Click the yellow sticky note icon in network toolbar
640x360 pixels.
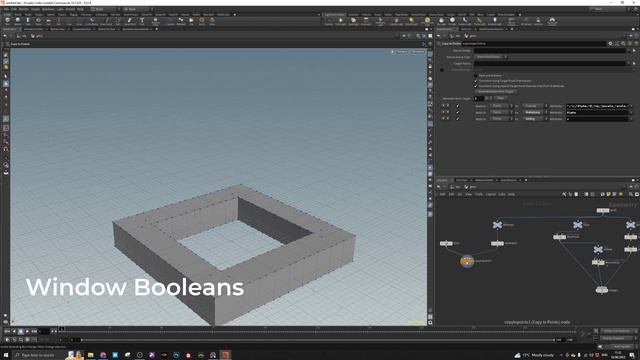pos(608,194)
